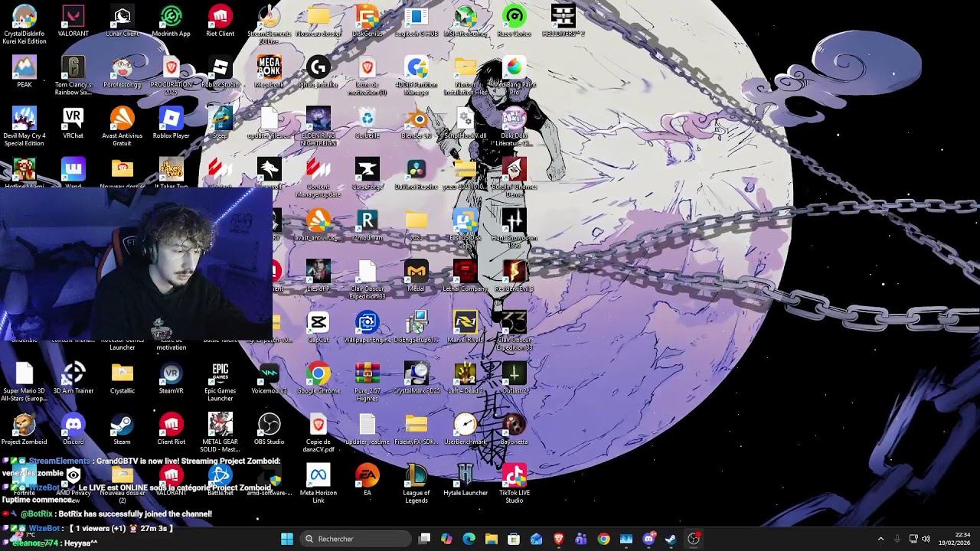980x551 pixels.
Task: Launch SteamVR from the desktop
Action: [171, 378]
